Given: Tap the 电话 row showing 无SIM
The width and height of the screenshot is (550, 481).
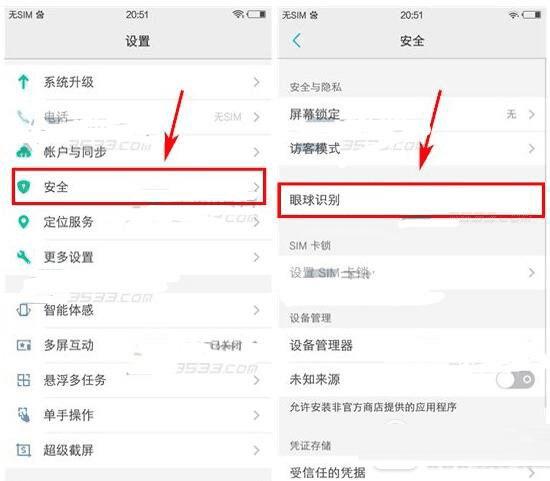Looking at the screenshot, I should tap(139, 117).
